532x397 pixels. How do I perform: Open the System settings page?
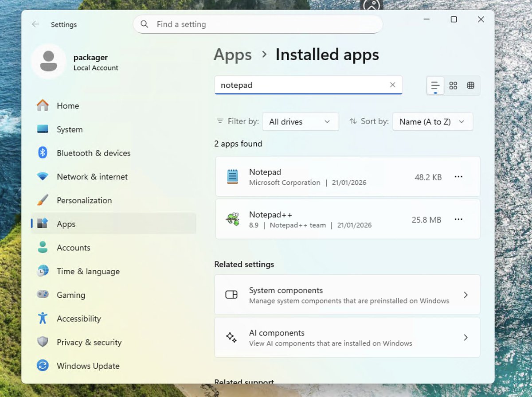coord(113,129)
